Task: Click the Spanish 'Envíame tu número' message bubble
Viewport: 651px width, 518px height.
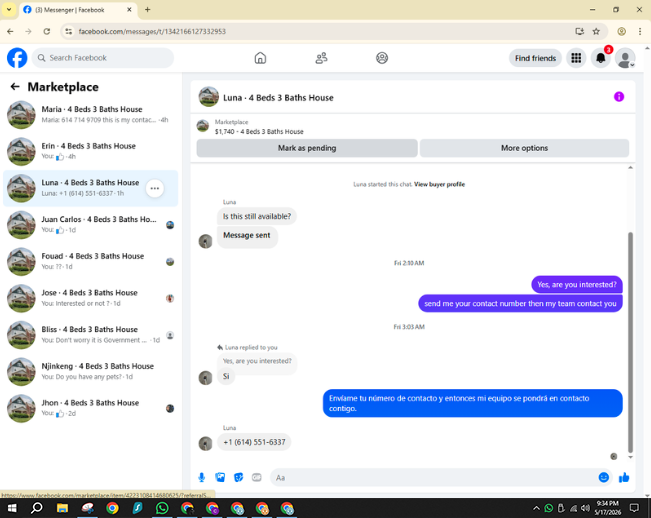Action: click(x=472, y=403)
